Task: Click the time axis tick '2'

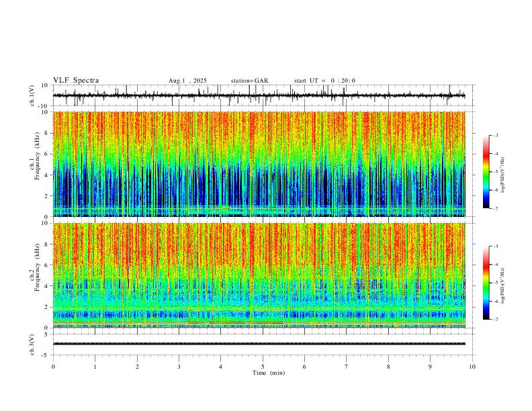Action: [137, 367]
